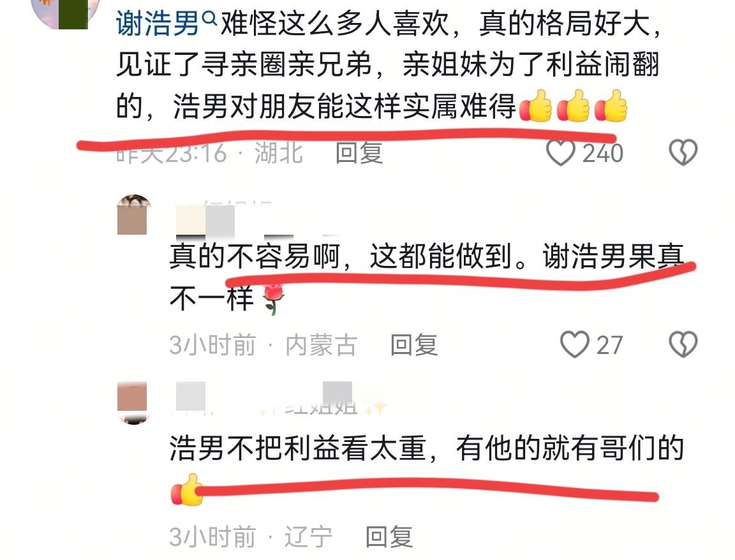This screenshot has width=735, height=560.
Task: Reply to the Liaoning comment
Action: click(x=389, y=536)
